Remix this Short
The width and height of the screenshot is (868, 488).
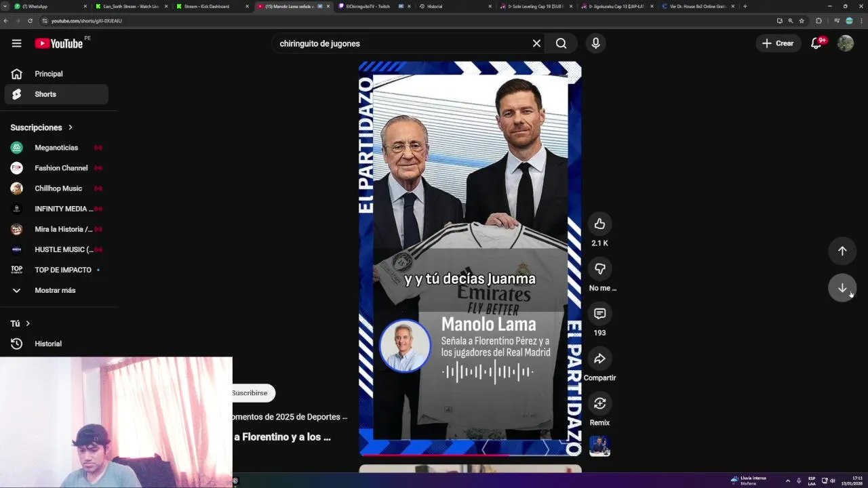pyautogui.click(x=599, y=403)
